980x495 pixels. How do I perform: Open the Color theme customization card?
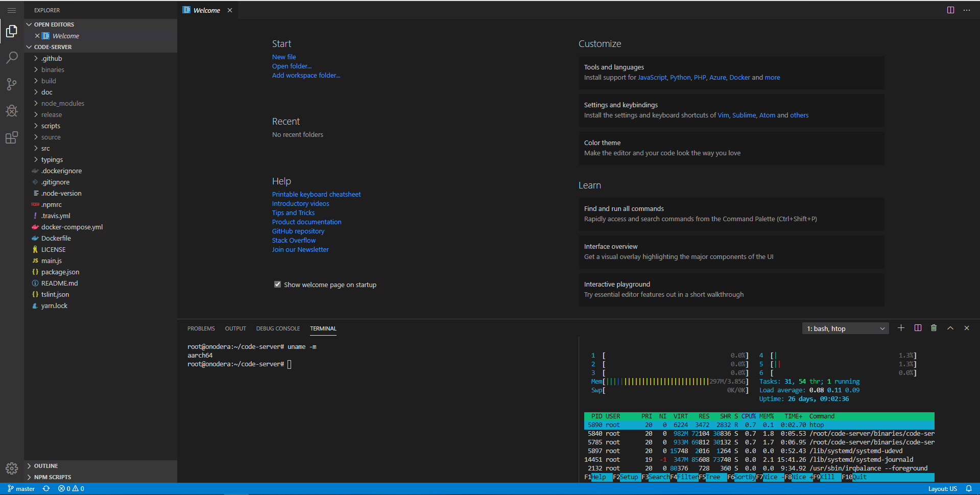[731, 148]
